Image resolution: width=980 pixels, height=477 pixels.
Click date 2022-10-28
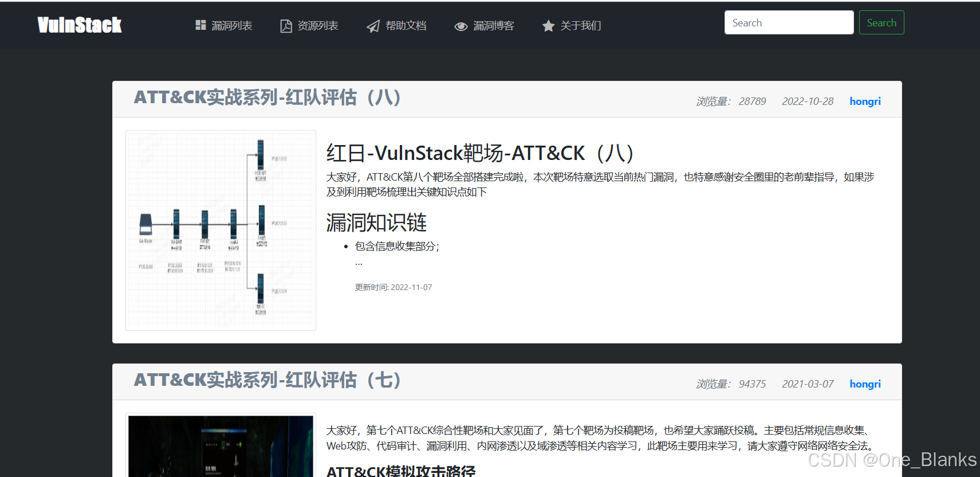(808, 101)
